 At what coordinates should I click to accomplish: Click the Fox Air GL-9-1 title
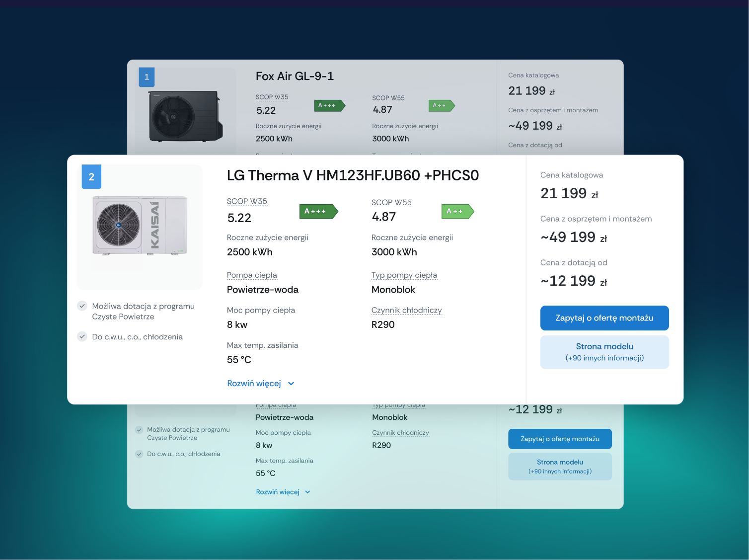point(295,76)
